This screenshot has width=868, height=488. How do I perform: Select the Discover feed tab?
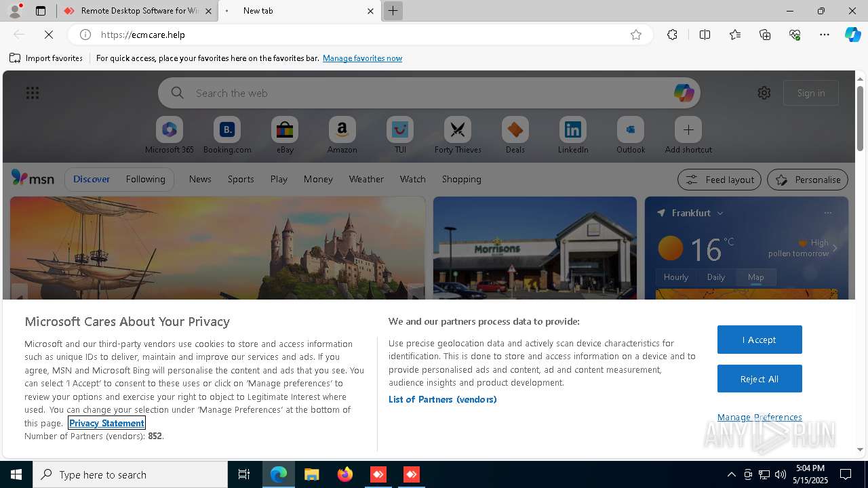92,179
